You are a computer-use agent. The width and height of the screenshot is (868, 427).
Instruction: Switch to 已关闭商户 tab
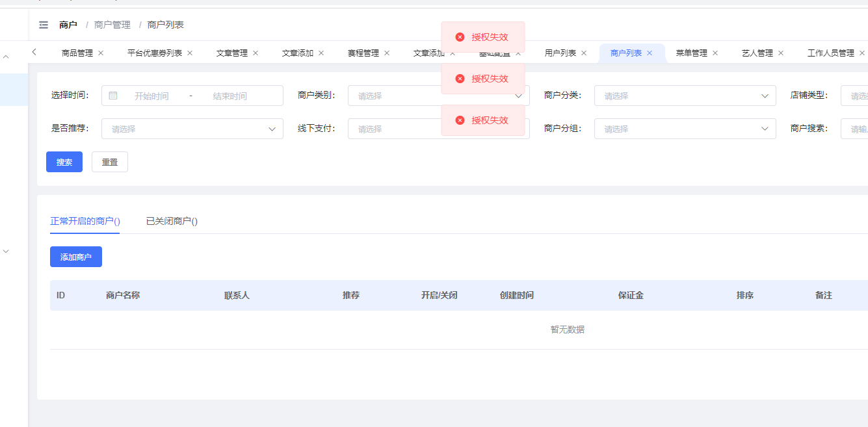tap(172, 221)
